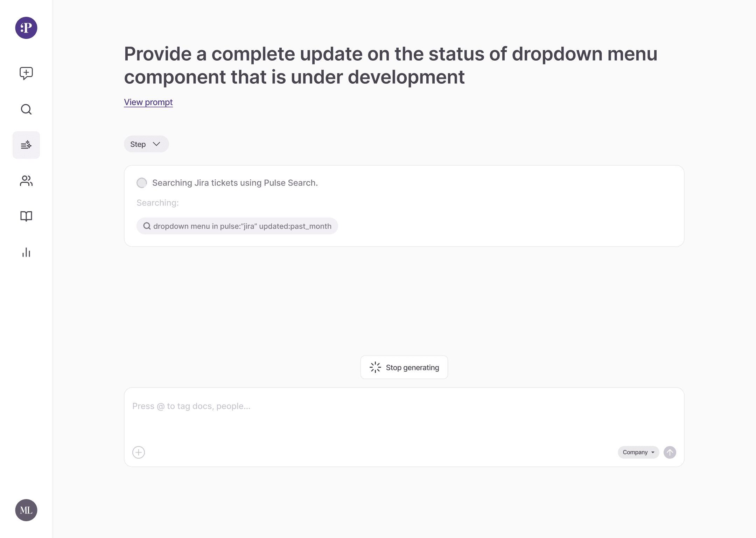This screenshot has width=756, height=538.
Task: Click chevron beside Step label
Action: pos(156,144)
